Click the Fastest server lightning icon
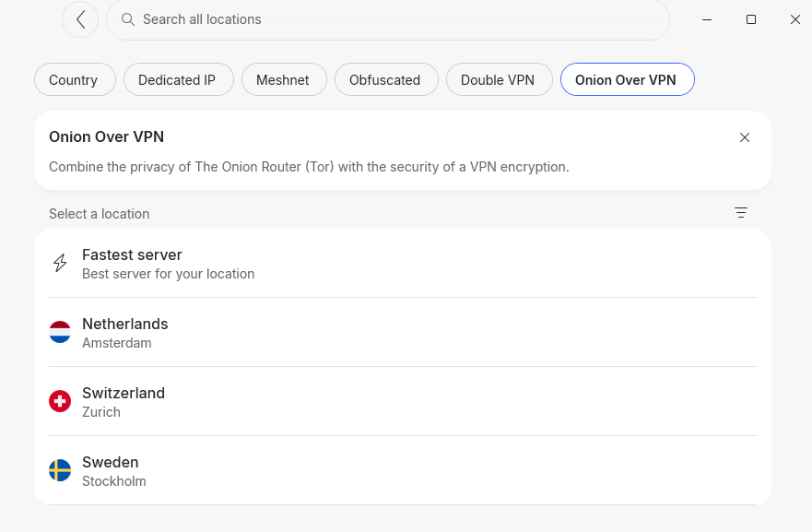This screenshot has width=812, height=532. coord(60,263)
